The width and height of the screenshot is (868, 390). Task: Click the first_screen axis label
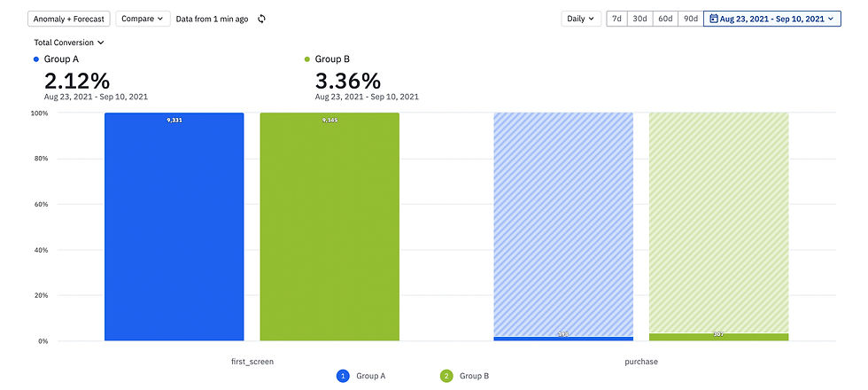click(x=252, y=362)
